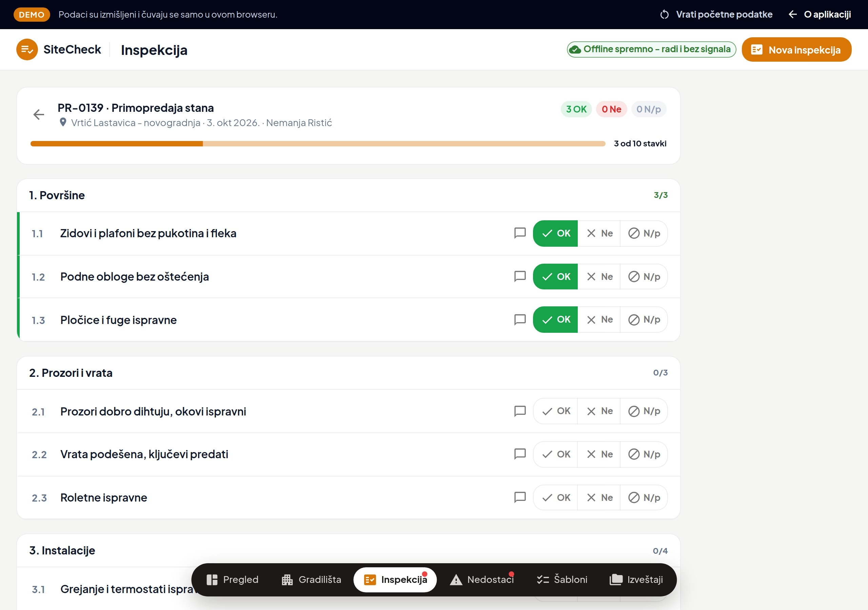868x610 pixels.
Task: Unselect OK on Pločice i fuge ispravne
Action: tap(555, 320)
